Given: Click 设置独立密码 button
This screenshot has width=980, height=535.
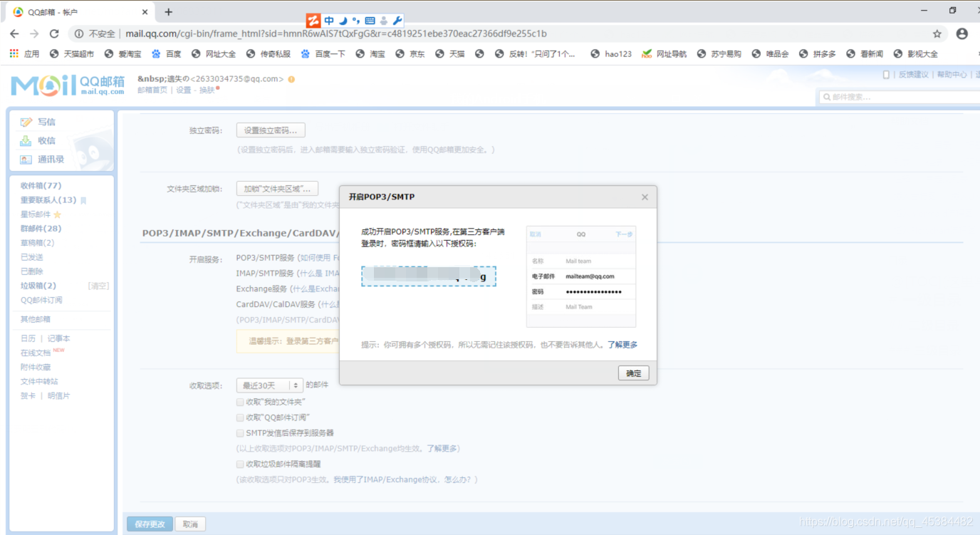Looking at the screenshot, I should click(x=271, y=130).
